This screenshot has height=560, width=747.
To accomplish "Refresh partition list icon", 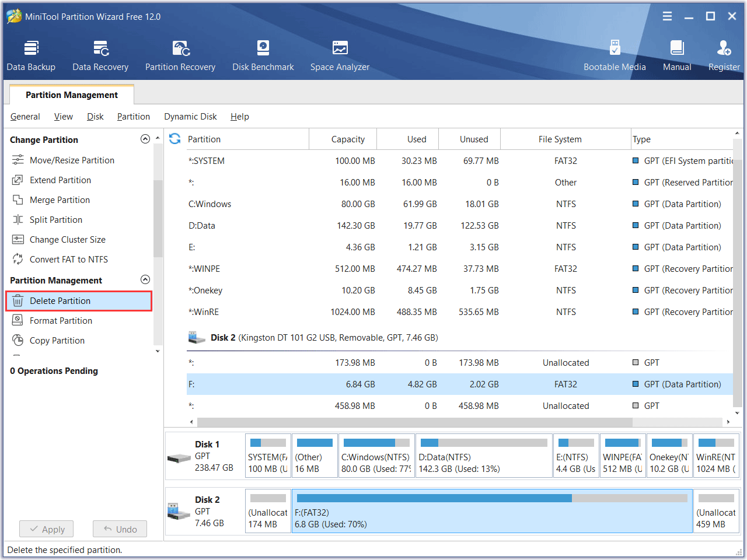I will pos(174,139).
